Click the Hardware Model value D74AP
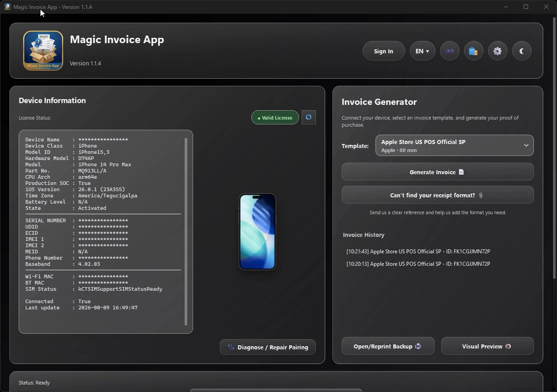The height and width of the screenshot is (392, 557). [x=86, y=158]
